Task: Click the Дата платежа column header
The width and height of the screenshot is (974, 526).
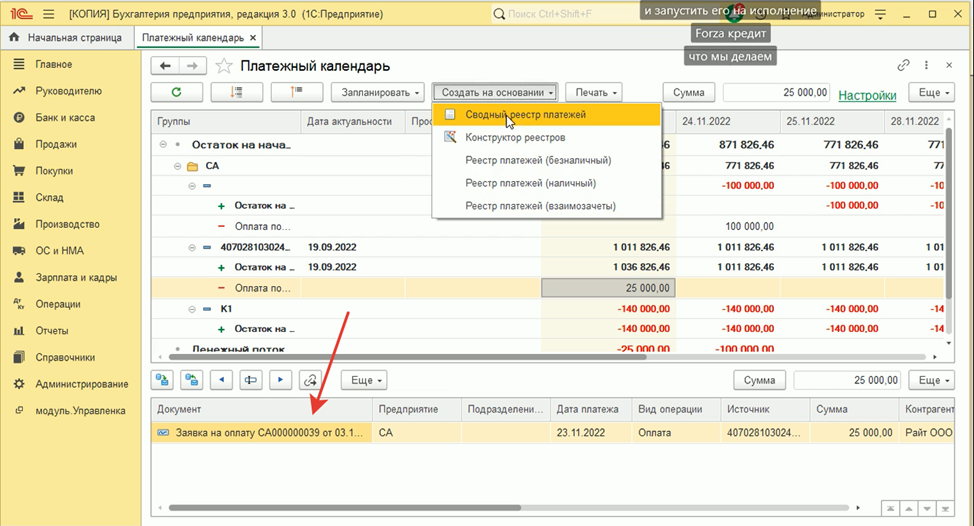Action: pyautogui.click(x=590, y=409)
